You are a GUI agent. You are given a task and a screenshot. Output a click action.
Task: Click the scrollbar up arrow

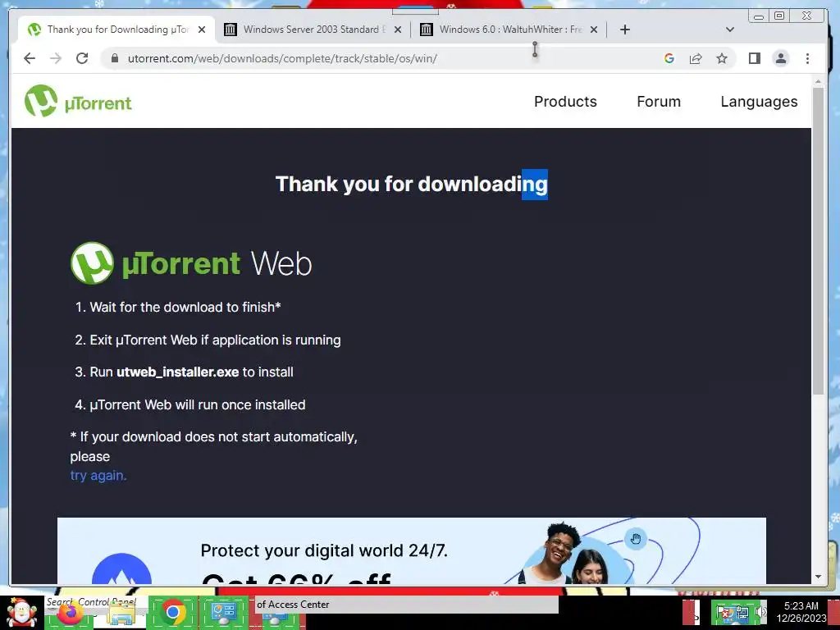point(818,81)
